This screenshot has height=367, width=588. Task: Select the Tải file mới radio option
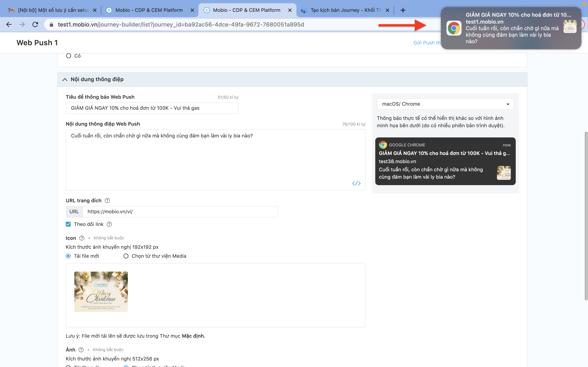tap(68, 256)
